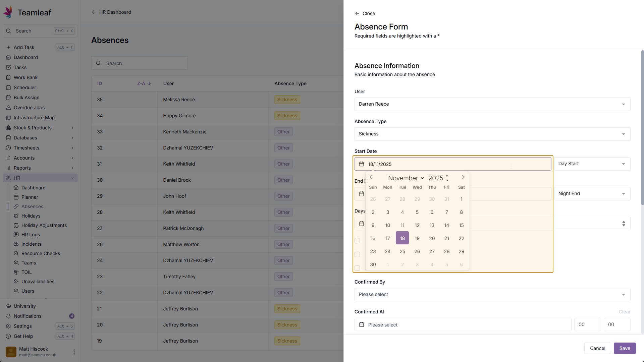Tick the first checkbox below Days field
Viewport: 644px width, 362px height.
click(x=357, y=241)
